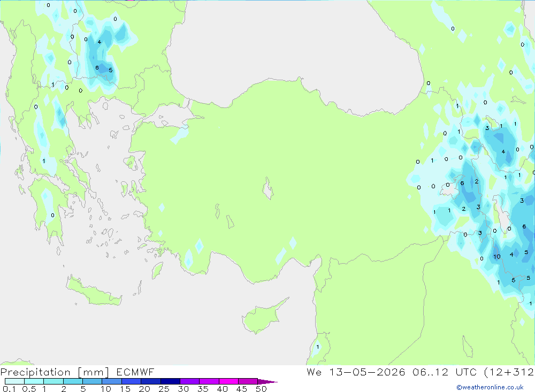Click the 1–2 mm legend color swatch

53,381
